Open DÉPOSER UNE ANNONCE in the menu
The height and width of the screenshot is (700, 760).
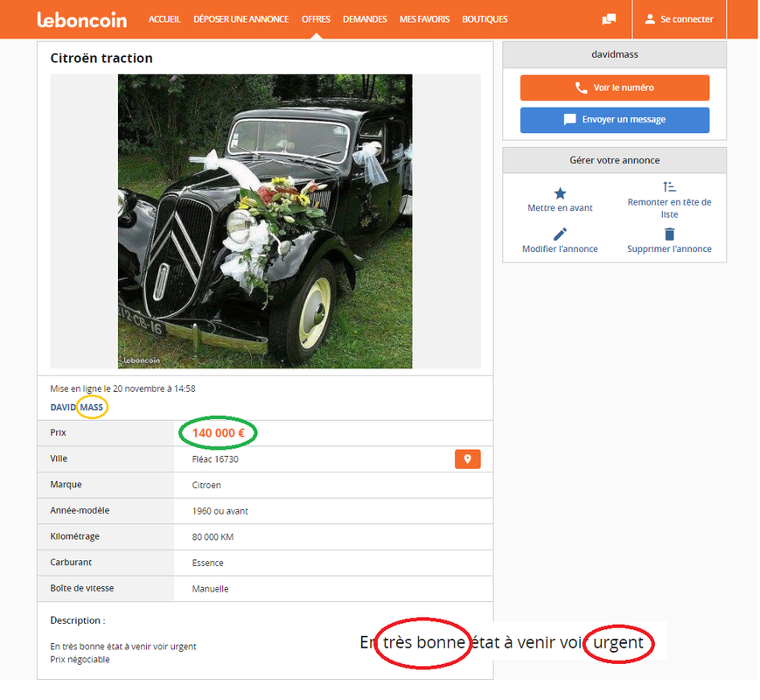tap(241, 19)
